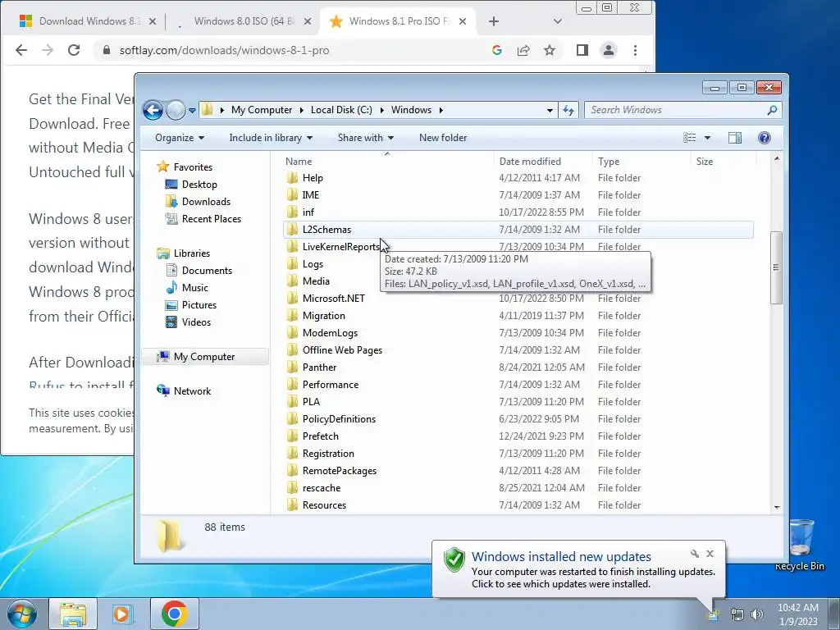Select the Offline Web Pages folder

click(342, 349)
